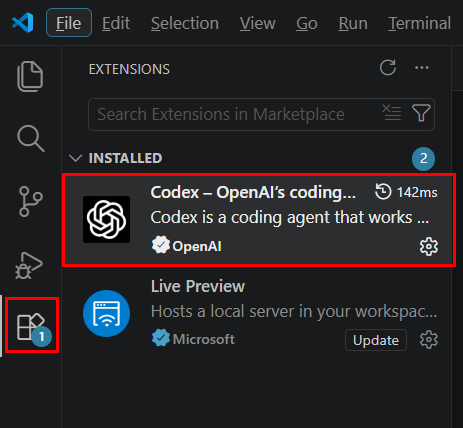Click the installed extensions count badge
This screenshot has width=463, height=428.
423,159
